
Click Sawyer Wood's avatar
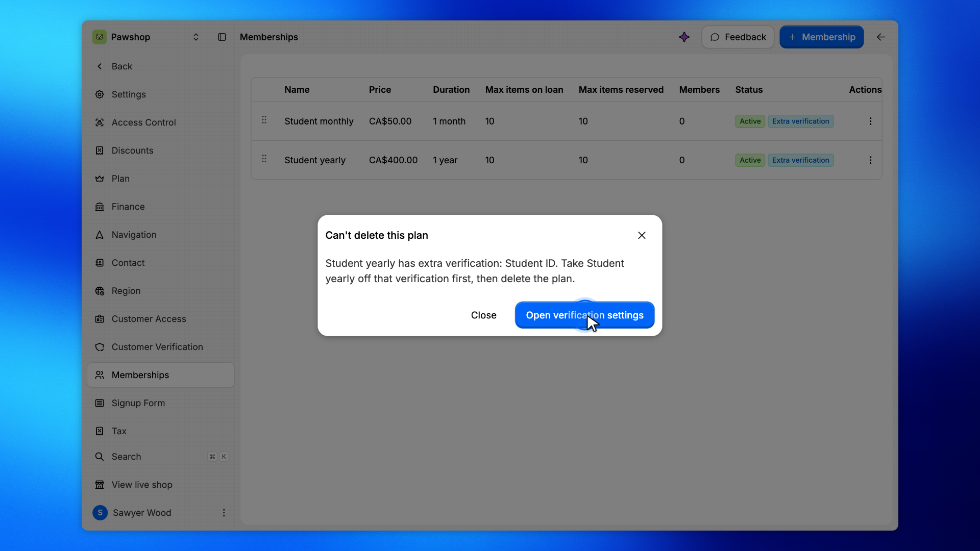click(x=100, y=513)
